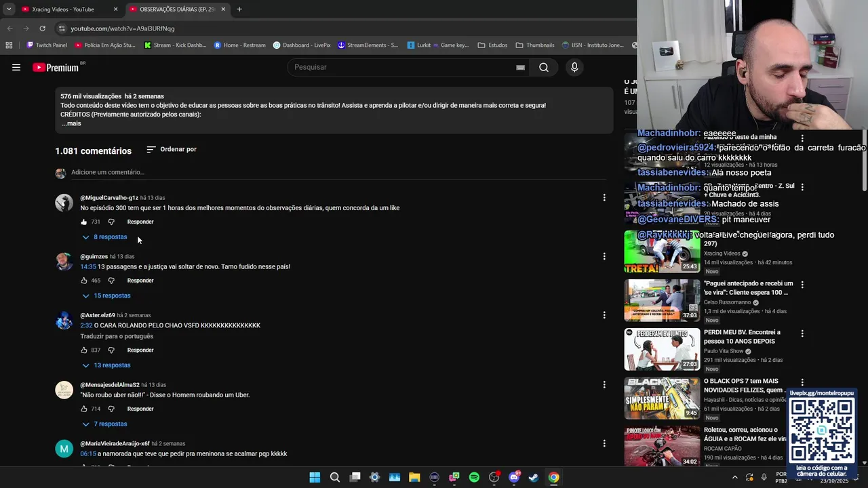Open options menu for MiguelCarvalho-g1z comment

pyautogui.click(x=604, y=198)
